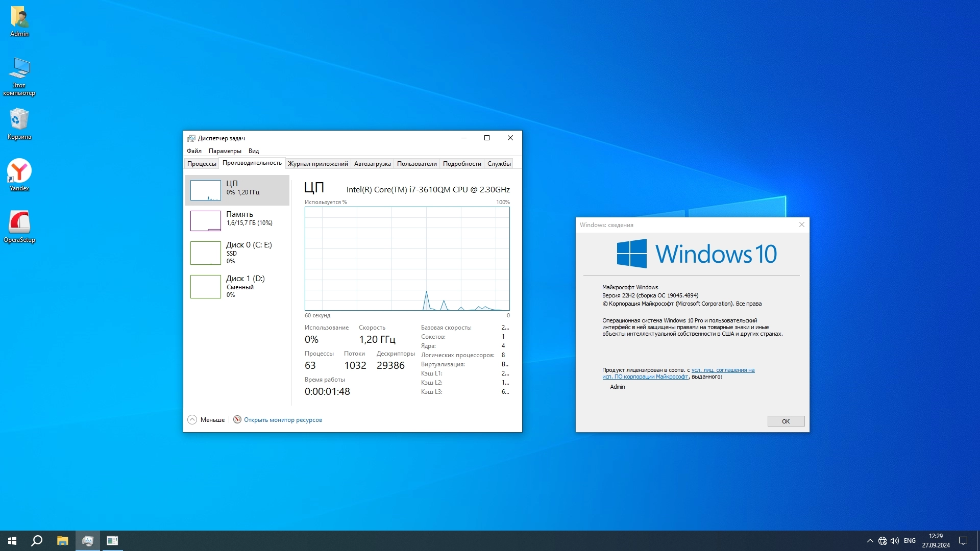Switch to the Автозагрузка tab
This screenshot has width=980, height=551.
372,164
